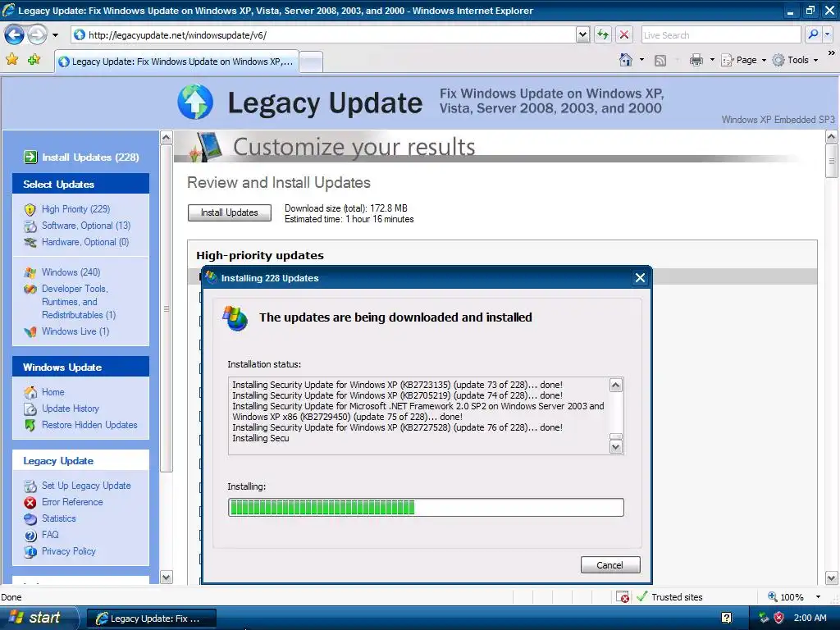Click the Install Updates button
Image resolution: width=840 pixels, height=630 pixels.
tap(230, 212)
